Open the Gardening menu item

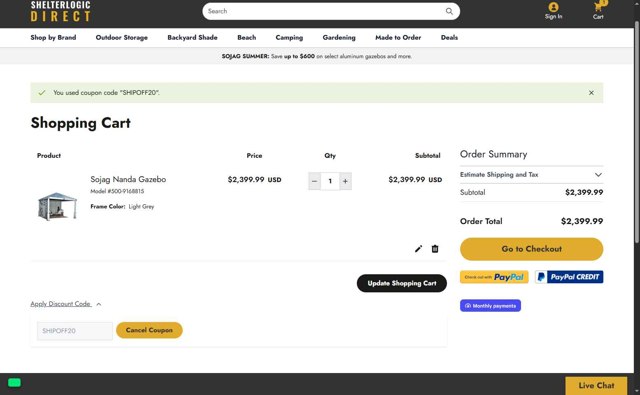(339, 38)
